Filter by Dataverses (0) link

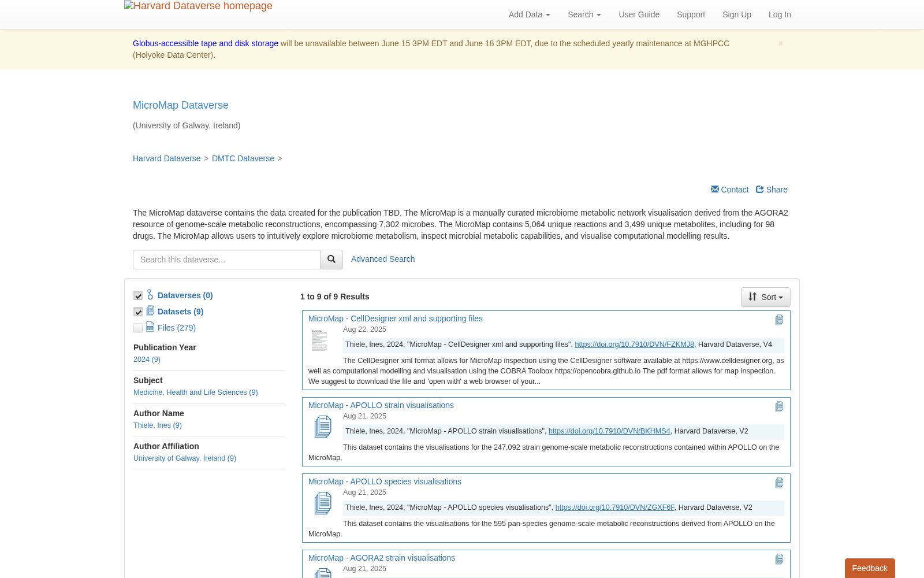pyautogui.click(x=185, y=295)
